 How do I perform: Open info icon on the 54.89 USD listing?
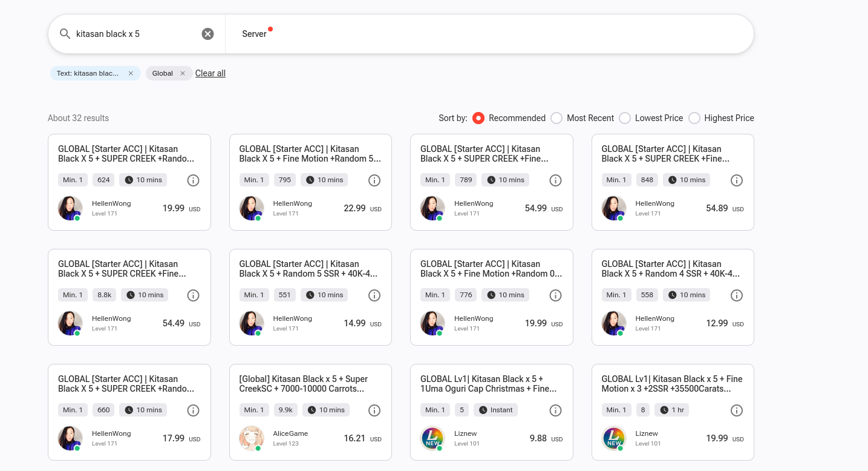click(737, 180)
